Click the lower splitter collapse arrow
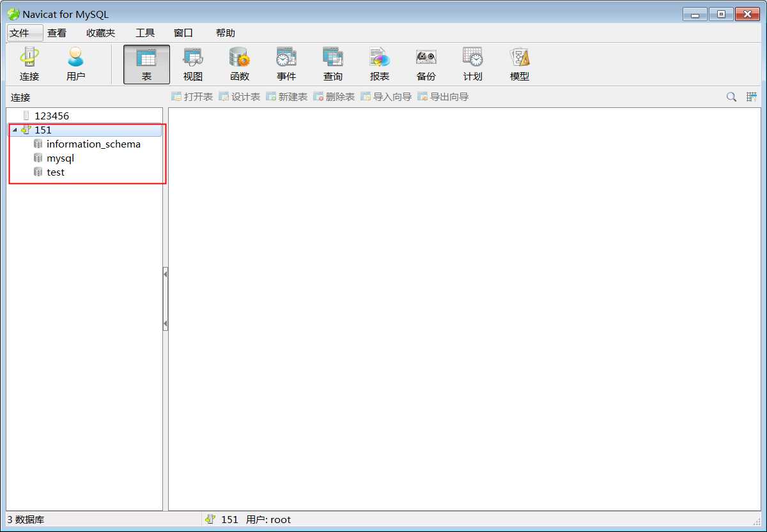Image resolution: width=767 pixels, height=532 pixels. pos(166,324)
